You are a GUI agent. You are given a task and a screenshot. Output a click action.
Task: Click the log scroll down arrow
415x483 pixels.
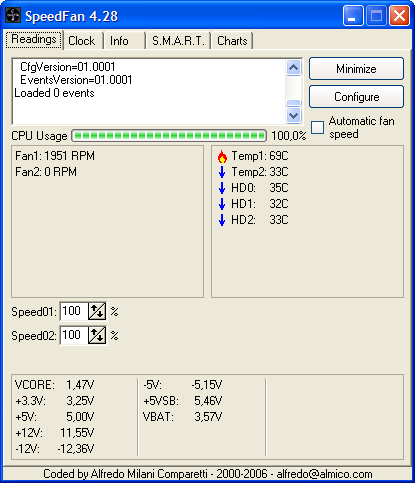(x=294, y=115)
